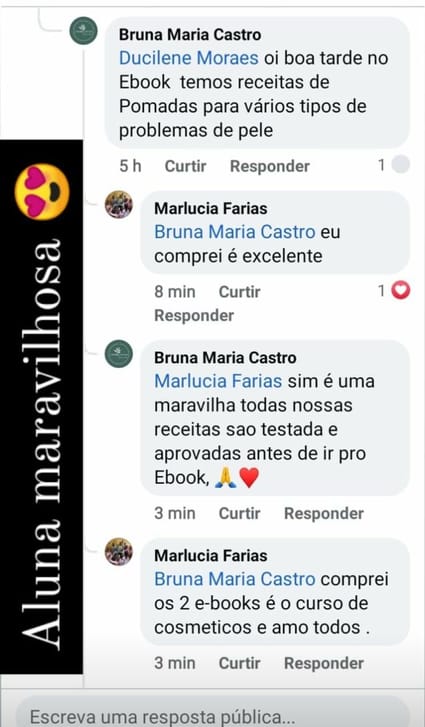The width and height of the screenshot is (425, 727).
Task: Click the 'Escreva uma resposta pública' field
Action: (x=212, y=712)
